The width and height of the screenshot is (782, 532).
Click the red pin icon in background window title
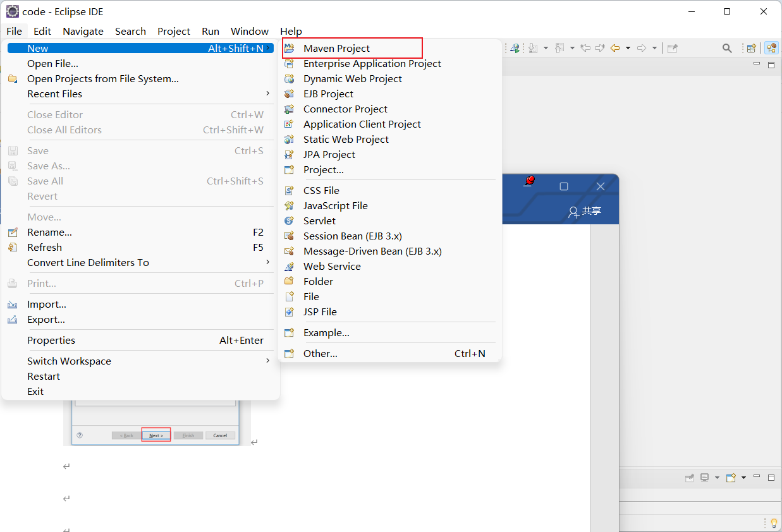click(530, 181)
